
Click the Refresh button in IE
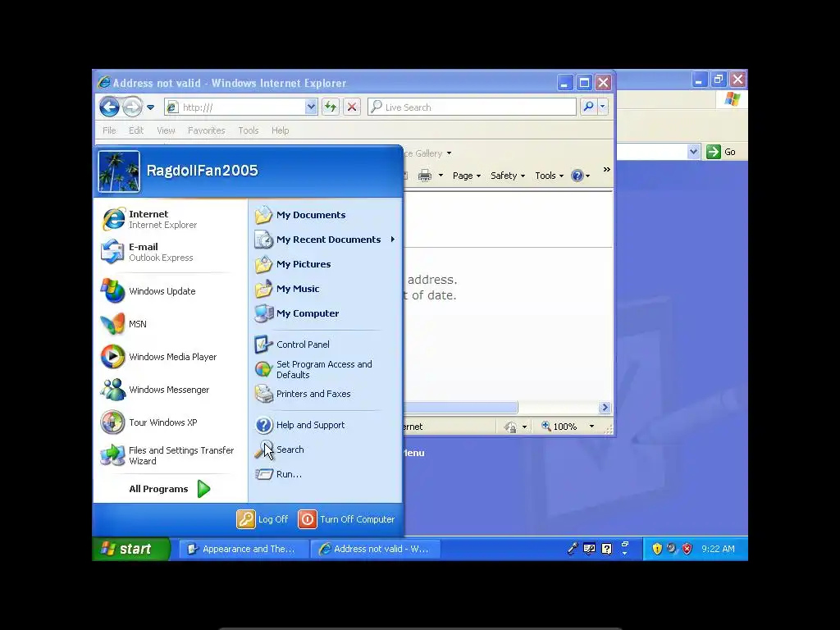331,107
